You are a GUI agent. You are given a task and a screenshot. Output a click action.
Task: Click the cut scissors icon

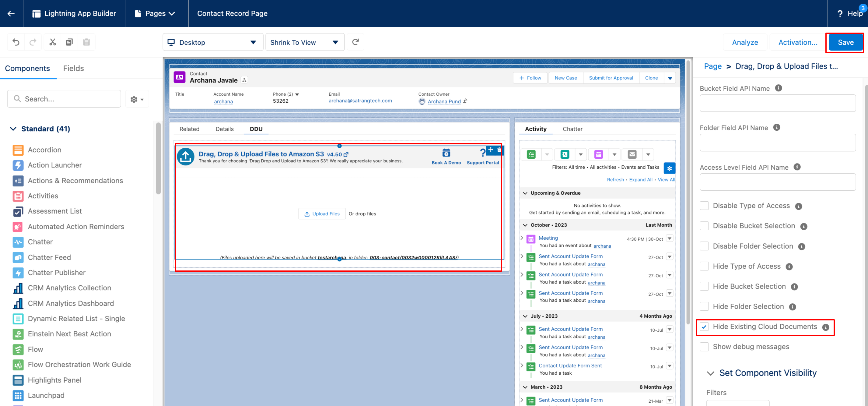pyautogui.click(x=53, y=42)
